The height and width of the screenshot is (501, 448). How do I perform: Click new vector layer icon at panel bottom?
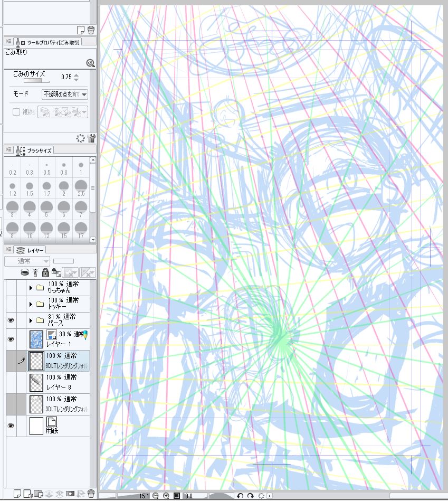[x=28, y=494]
